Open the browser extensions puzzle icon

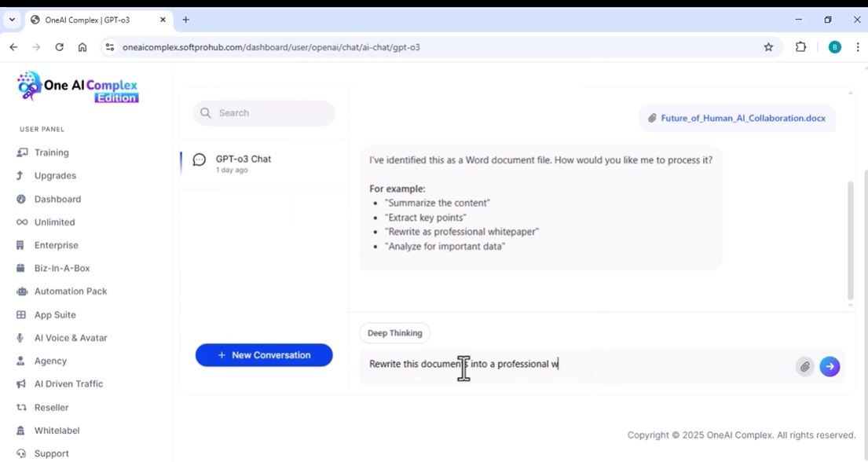800,47
